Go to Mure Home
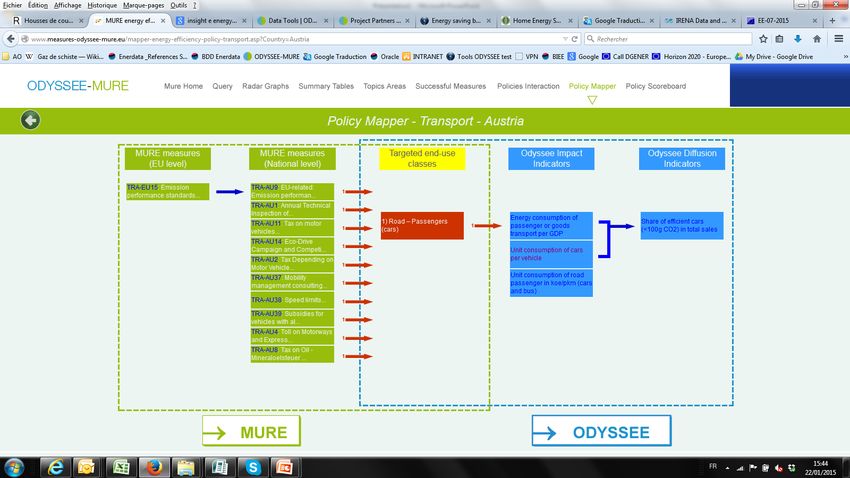850x478 pixels. pyautogui.click(x=183, y=86)
